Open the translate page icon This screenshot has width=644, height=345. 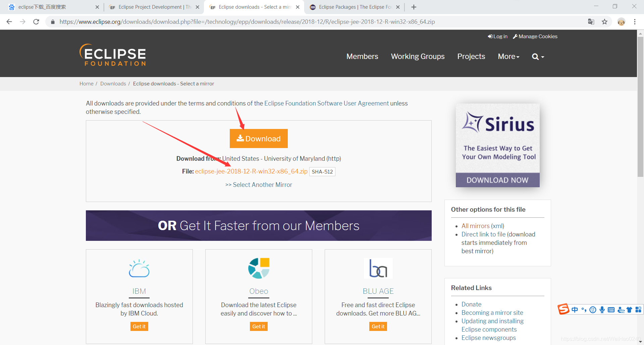(591, 22)
